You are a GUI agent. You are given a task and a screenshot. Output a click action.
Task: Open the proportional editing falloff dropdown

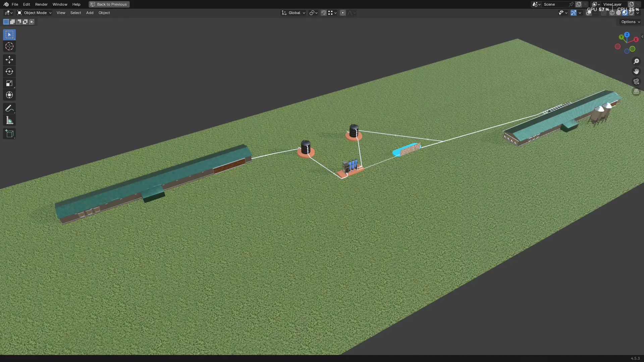pyautogui.click(x=352, y=13)
